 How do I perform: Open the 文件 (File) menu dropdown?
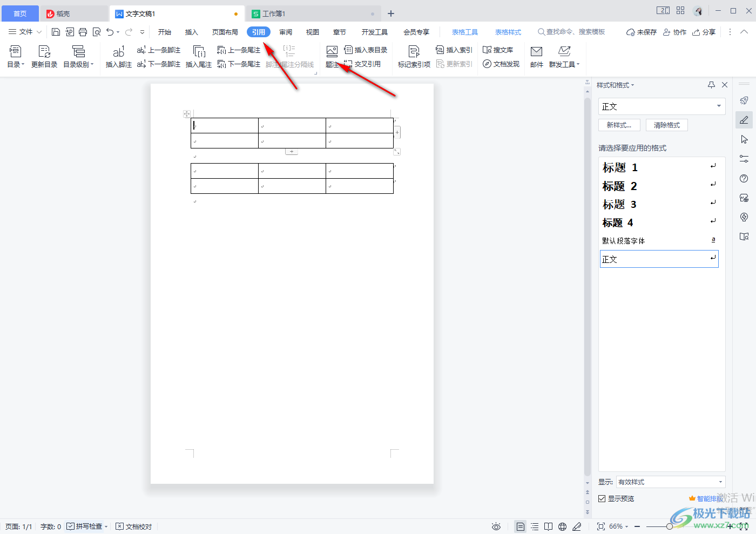[x=25, y=32]
